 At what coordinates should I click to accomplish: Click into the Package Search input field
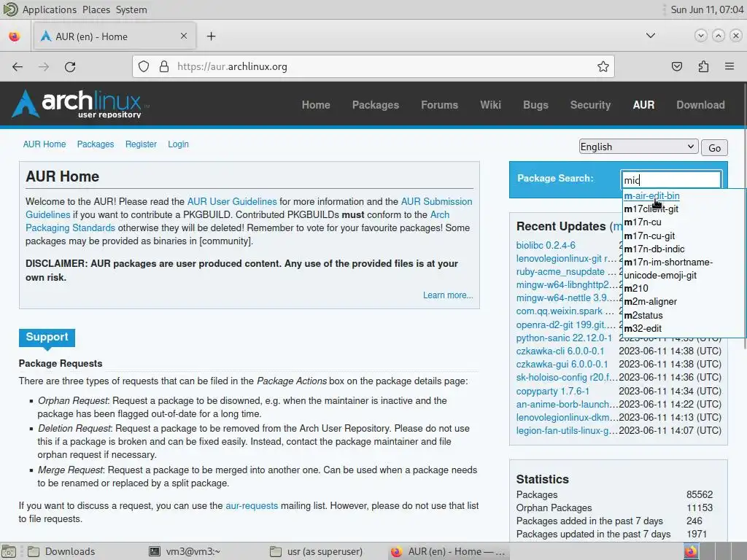point(671,180)
